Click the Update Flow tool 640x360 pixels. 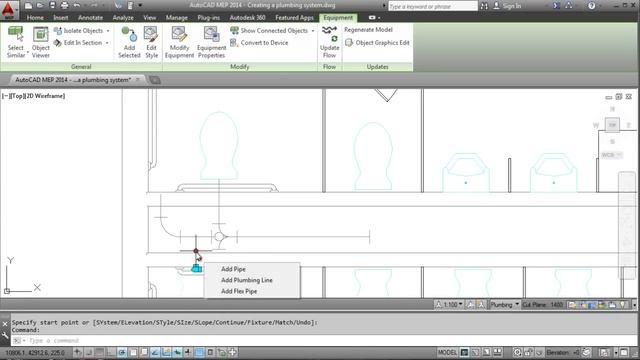pyautogui.click(x=329, y=42)
